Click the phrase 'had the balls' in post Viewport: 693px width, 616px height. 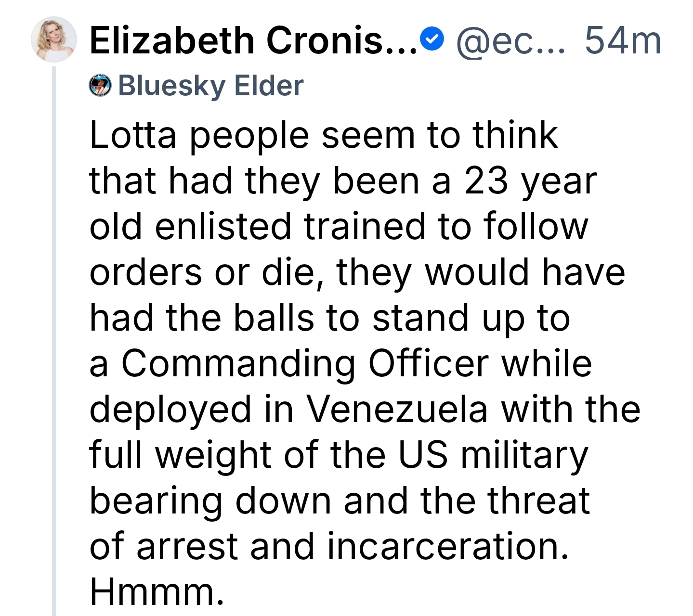202,318
